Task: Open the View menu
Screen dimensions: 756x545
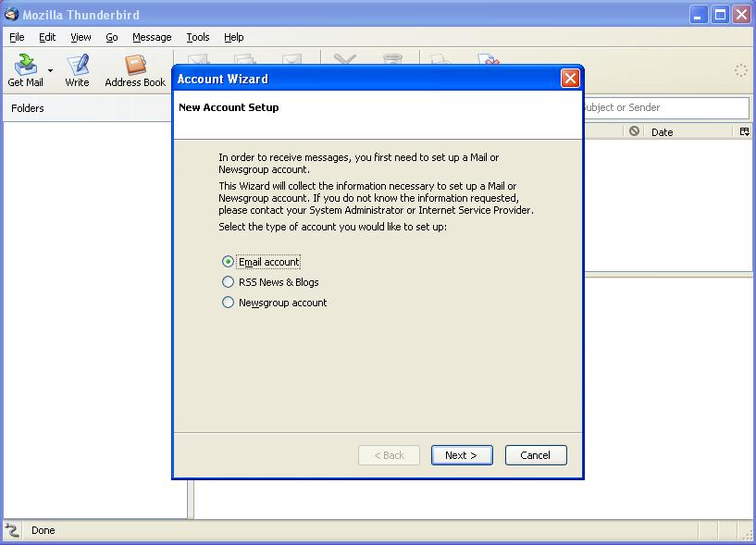Action: pos(81,37)
